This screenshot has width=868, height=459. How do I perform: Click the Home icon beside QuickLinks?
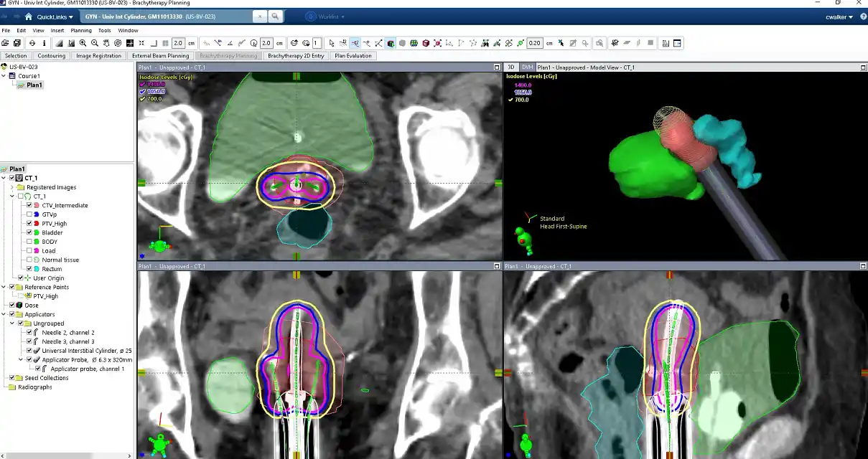coord(28,16)
